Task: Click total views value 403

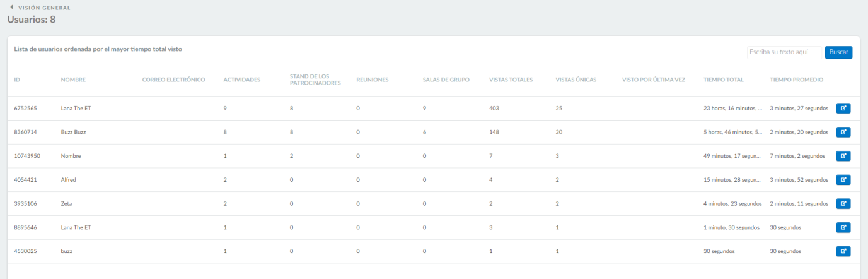Action: click(494, 109)
